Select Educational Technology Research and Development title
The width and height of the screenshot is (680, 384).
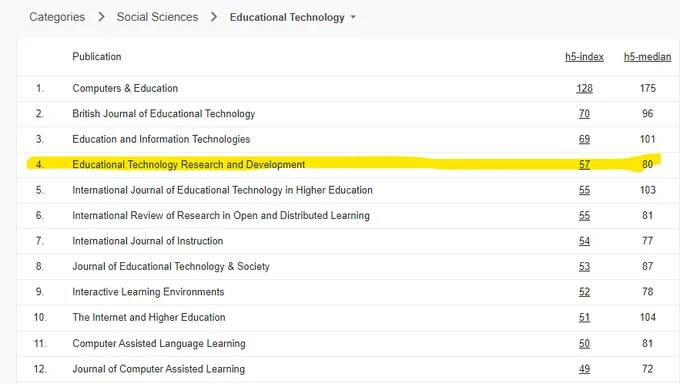189,165
